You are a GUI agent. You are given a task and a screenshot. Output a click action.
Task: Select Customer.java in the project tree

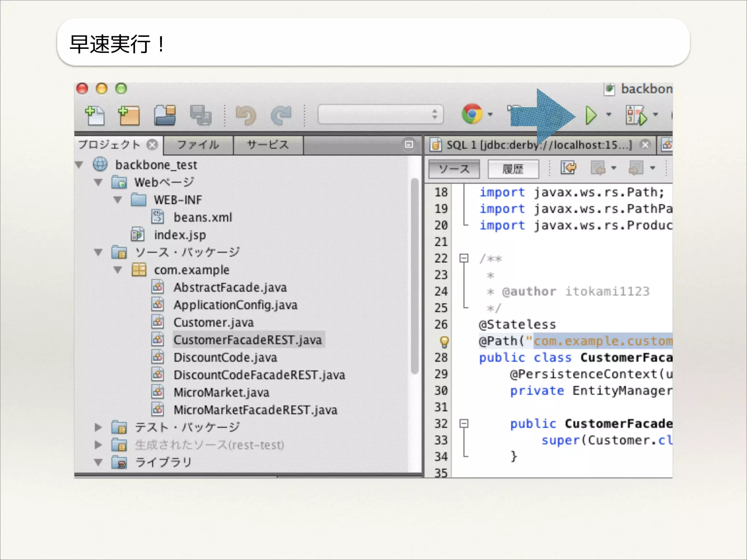(x=213, y=323)
